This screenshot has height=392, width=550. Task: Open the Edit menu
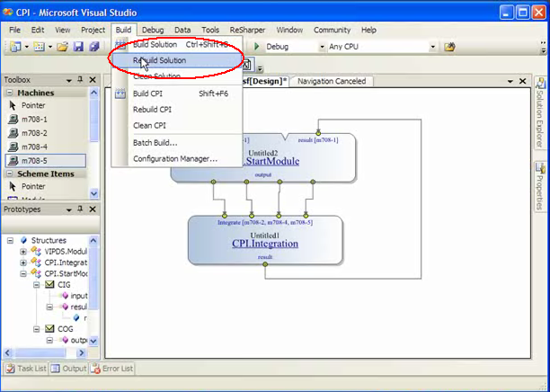pyautogui.click(x=38, y=31)
